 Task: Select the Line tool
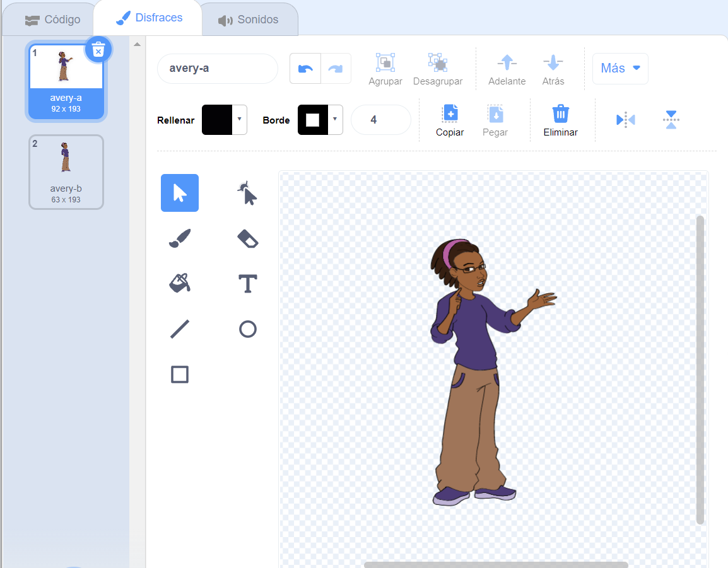point(180,329)
